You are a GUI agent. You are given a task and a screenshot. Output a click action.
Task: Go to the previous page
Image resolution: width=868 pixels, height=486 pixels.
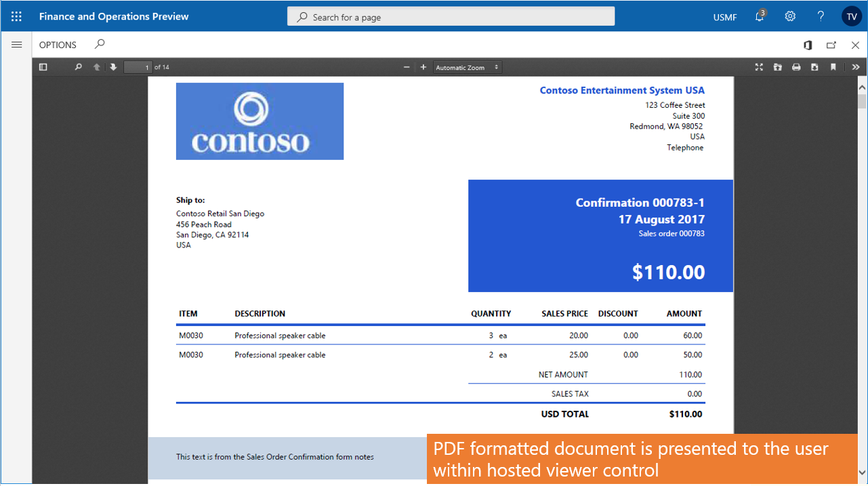point(96,67)
